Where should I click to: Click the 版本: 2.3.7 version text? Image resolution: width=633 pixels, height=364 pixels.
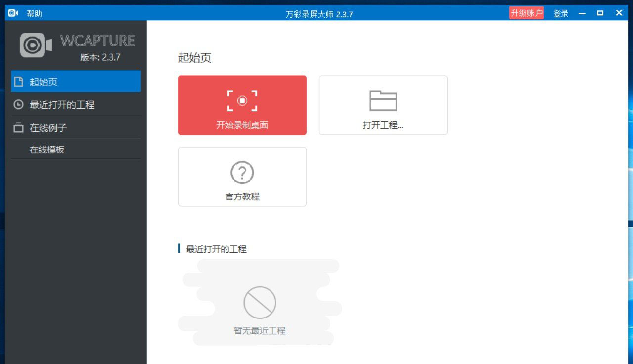click(100, 57)
